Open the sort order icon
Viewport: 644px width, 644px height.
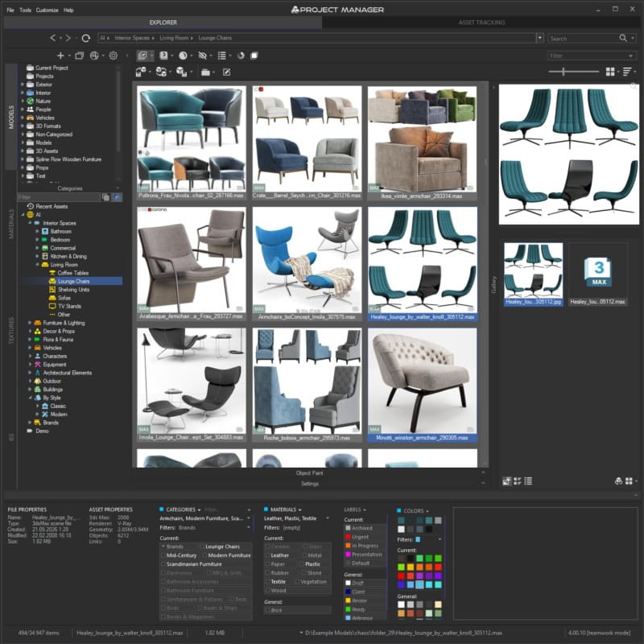tap(627, 72)
